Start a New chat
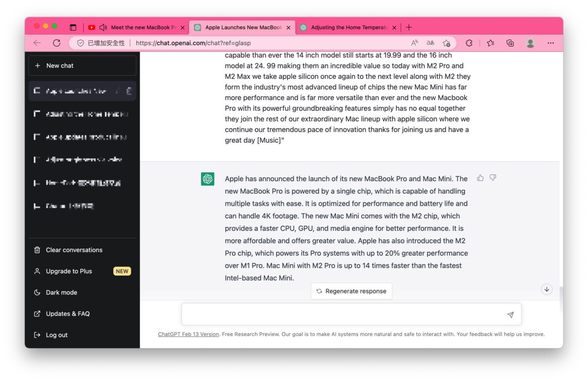588x381 pixels. click(82, 66)
